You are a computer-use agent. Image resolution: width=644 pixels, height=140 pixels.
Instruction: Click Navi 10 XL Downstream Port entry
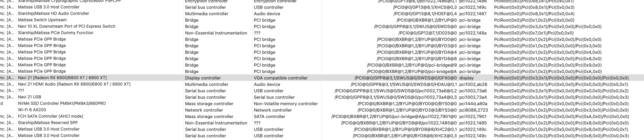(x=66, y=26)
